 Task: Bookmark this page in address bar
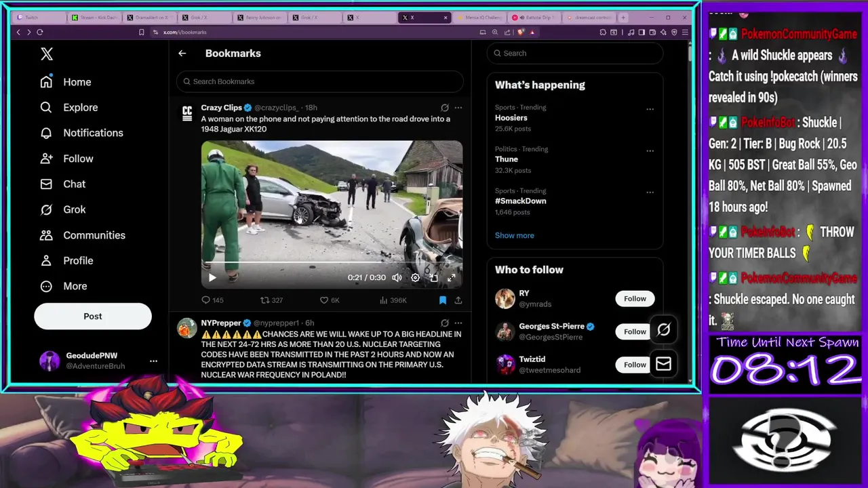[141, 32]
